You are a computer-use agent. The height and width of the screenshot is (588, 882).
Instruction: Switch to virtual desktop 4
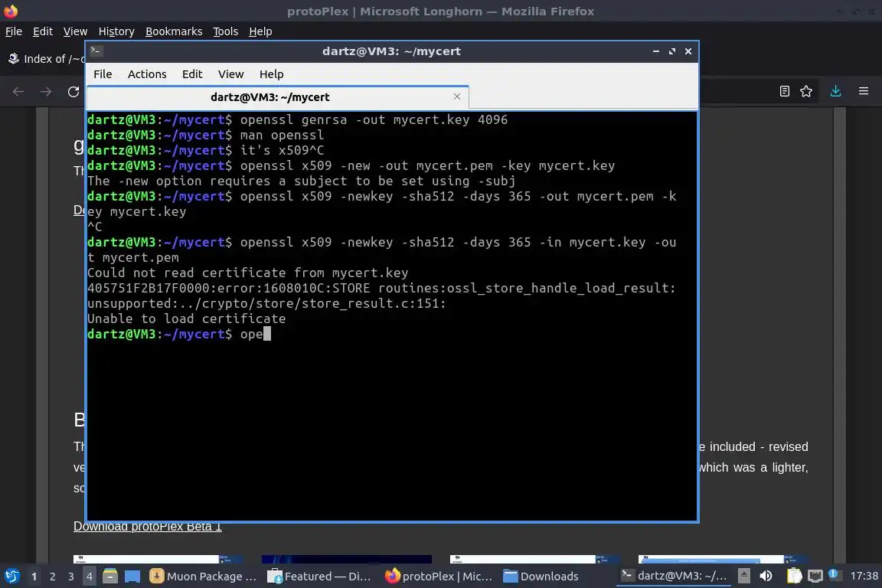coord(89,577)
